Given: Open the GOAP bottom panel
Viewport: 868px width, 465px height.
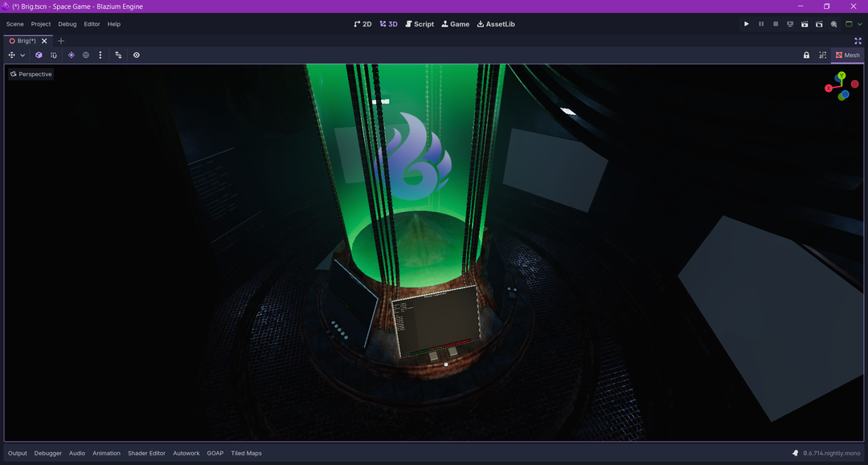Looking at the screenshot, I should click(x=215, y=454).
